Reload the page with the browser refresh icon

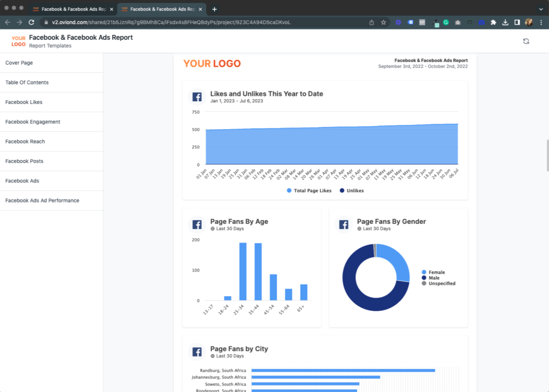coord(32,22)
